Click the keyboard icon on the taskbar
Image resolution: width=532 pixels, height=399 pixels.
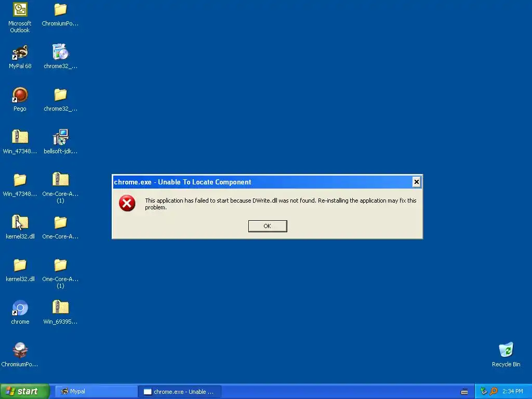click(464, 392)
